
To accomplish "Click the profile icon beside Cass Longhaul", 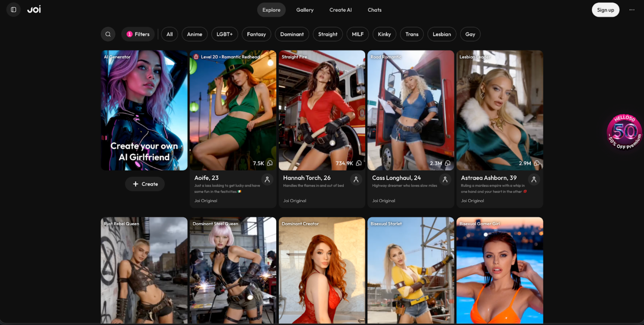I will pyautogui.click(x=445, y=179).
